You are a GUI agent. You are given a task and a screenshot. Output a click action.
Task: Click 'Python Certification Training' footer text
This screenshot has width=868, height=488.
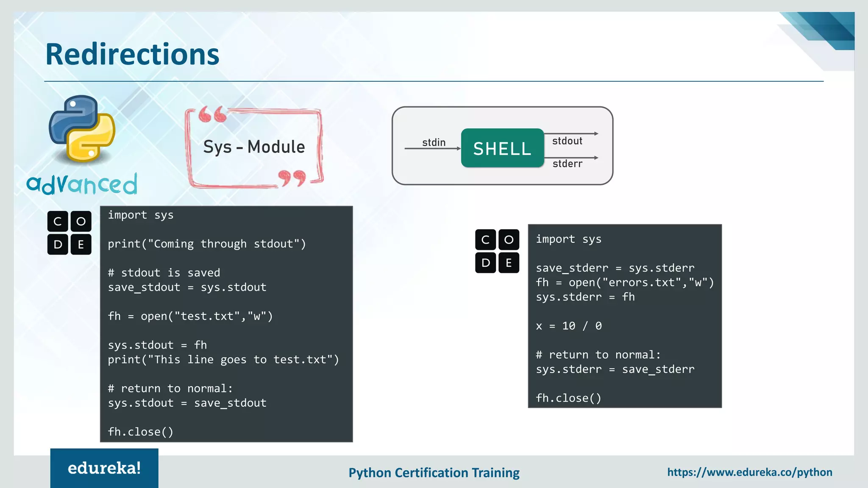(x=434, y=472)
